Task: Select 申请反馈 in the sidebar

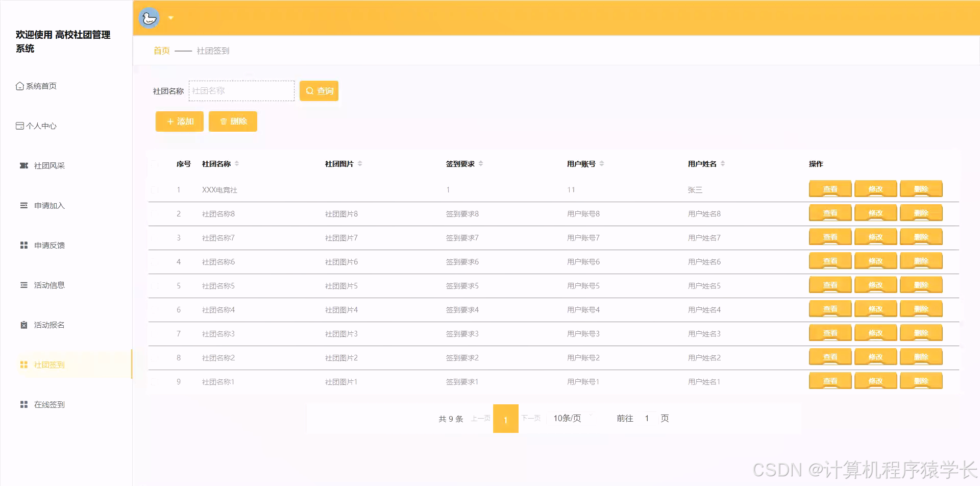Action: point(42,245)
